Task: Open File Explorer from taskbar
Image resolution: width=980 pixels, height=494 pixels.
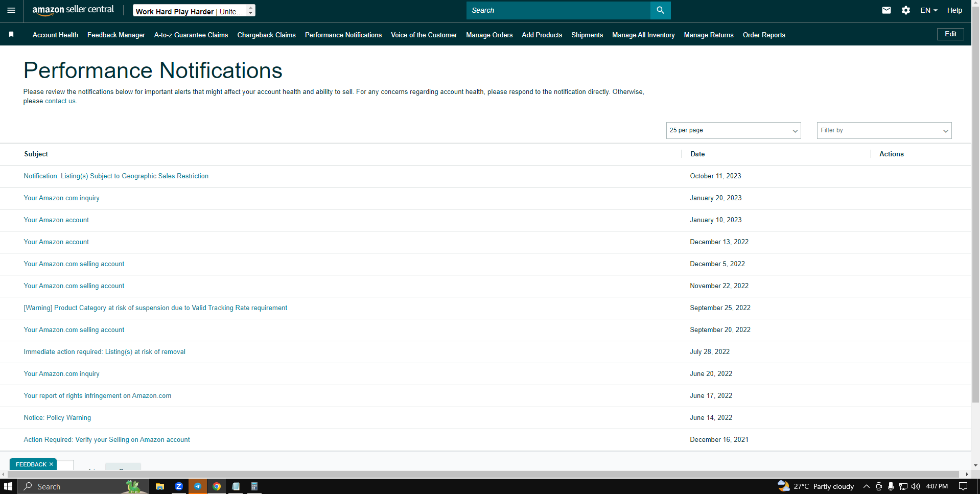Action: pyautogui.click(x=160, y=486)
